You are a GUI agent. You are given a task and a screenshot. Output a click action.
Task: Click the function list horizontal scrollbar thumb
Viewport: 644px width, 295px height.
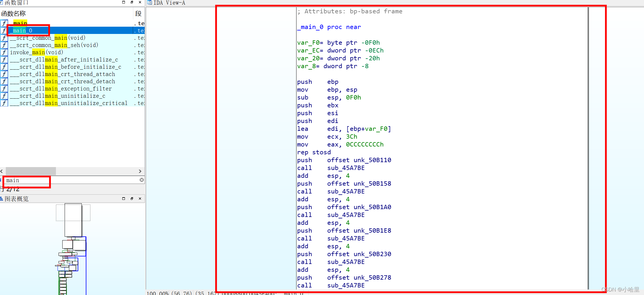tap(31, 171)
